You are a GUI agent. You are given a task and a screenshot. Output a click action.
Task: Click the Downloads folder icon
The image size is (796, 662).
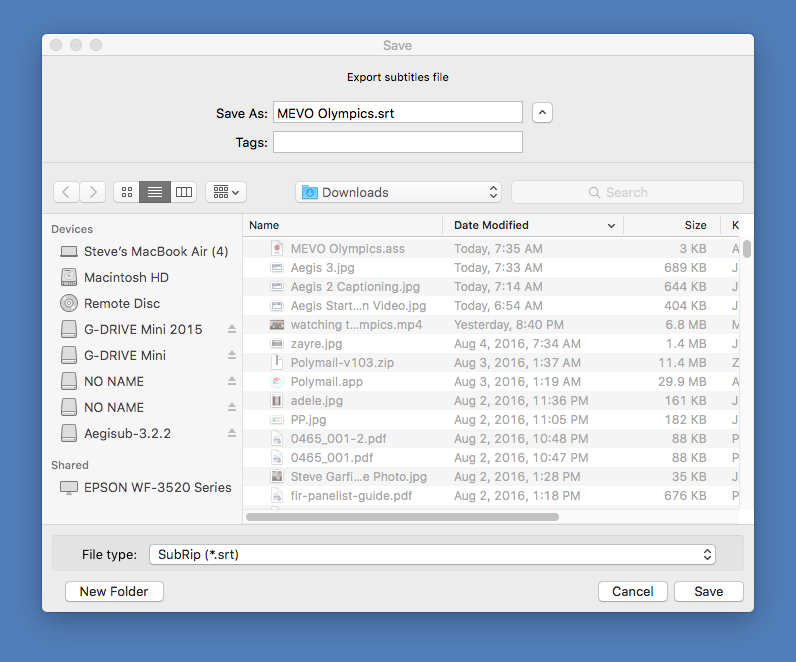[310, 192]
